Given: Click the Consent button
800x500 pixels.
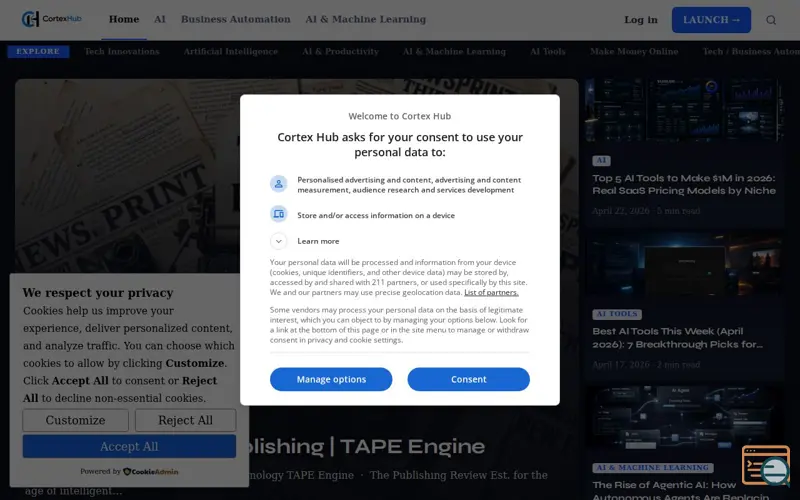Looking at the screenshot, I should (468, 379).
